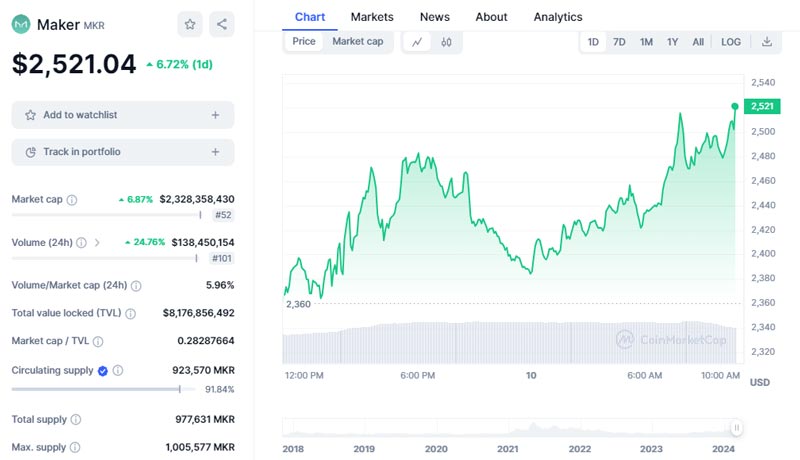Click the 2021 label on timeline
This screenshot has height=460, width=800.
[508, 449]
